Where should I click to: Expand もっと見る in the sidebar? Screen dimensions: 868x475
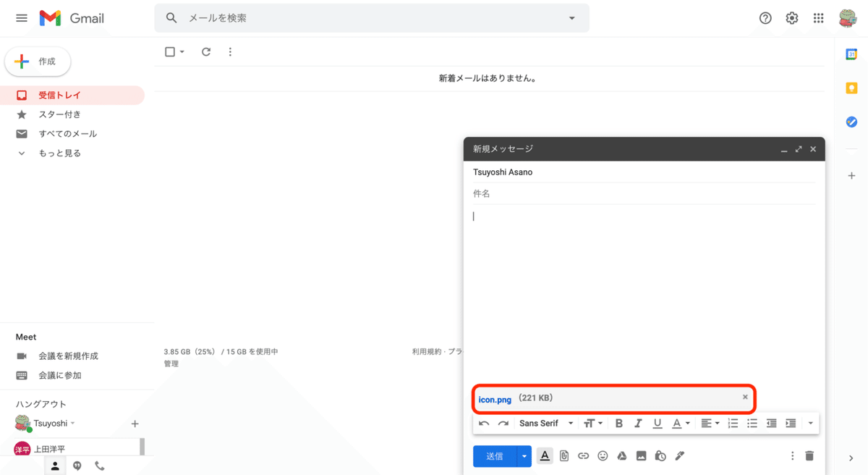click(x=56, y=153)
